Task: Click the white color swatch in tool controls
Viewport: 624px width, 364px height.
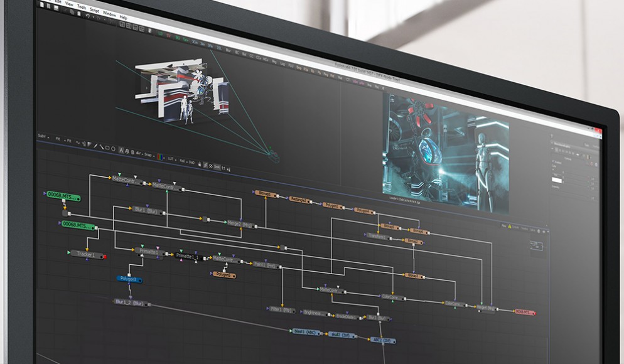Action: tap(556, 180)
